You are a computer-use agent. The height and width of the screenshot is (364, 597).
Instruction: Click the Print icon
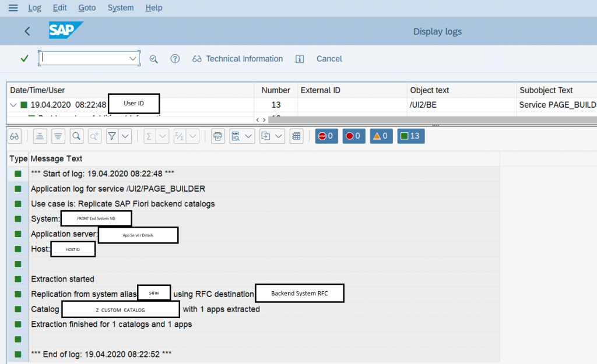click(x=218, y=136)
